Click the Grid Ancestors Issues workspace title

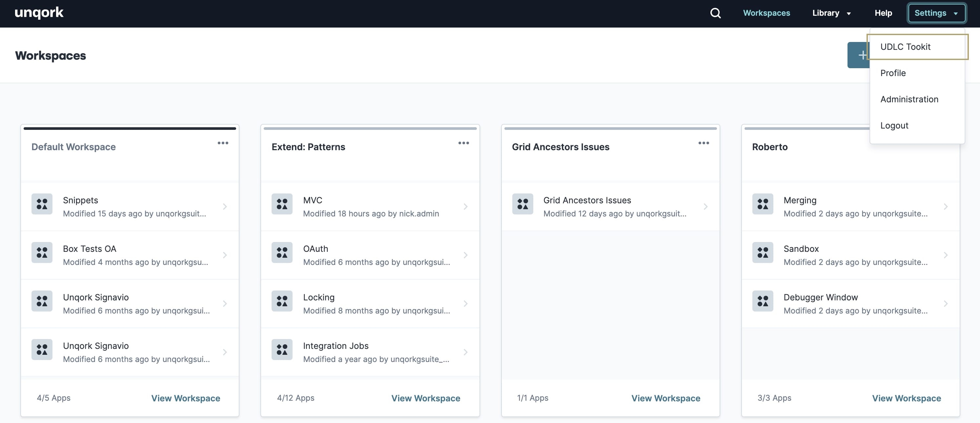pos(561,147)
